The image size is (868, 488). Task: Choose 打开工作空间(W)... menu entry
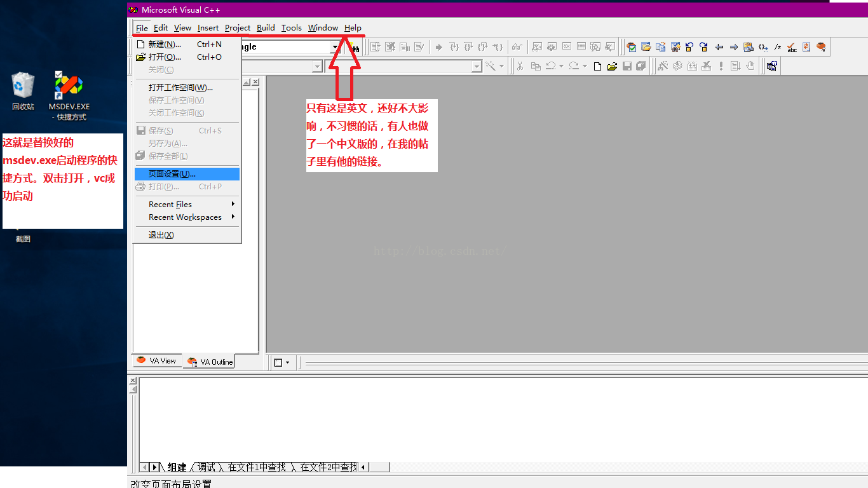tap(186, 88)
